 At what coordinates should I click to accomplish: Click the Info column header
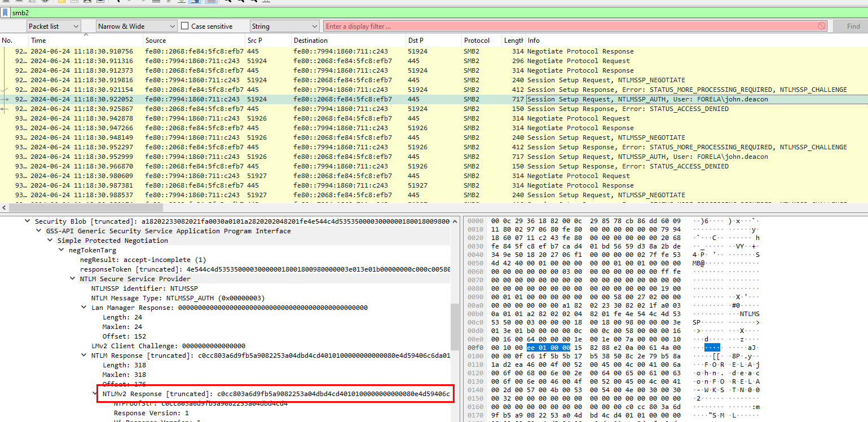(677, 41)
